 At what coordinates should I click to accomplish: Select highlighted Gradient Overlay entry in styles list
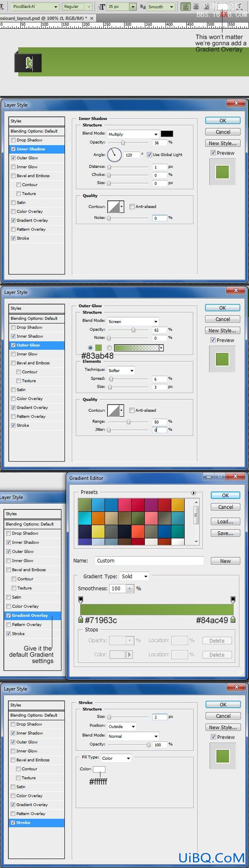(x=33, y=616)
